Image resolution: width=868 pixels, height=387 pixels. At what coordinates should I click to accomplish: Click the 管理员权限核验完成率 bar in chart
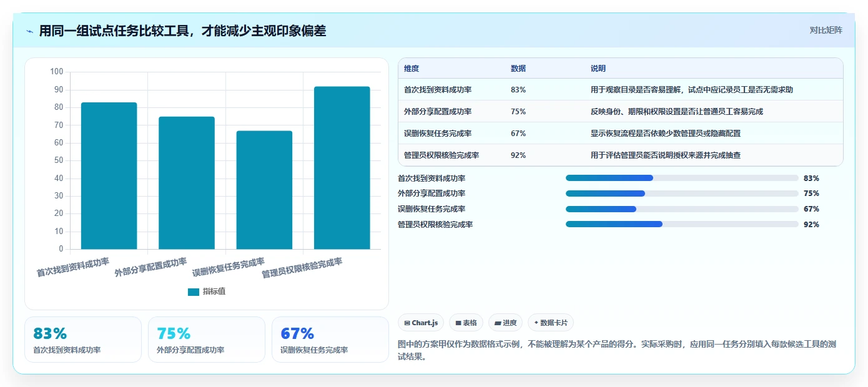tap(342, 168)
